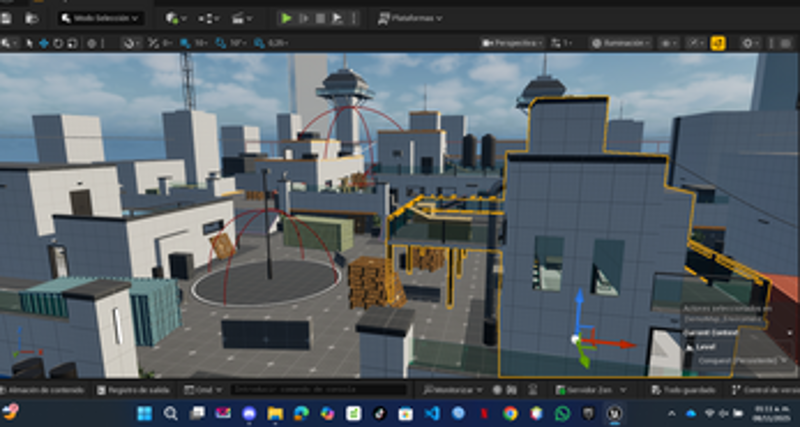Open the add-content cube dropdown
Screen dimensions: 800x427
[176, 18]
